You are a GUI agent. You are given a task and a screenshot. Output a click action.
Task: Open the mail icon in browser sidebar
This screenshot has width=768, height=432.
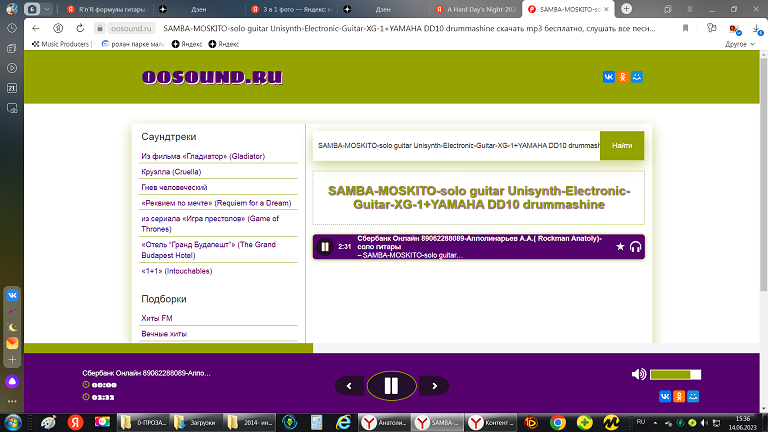(x=12, y=343)
